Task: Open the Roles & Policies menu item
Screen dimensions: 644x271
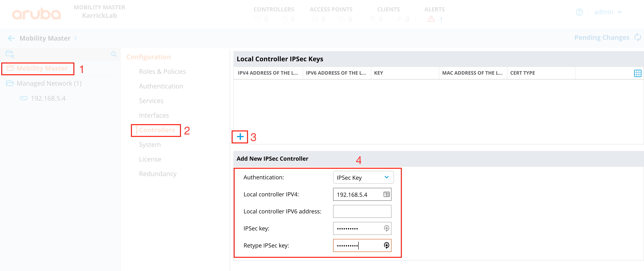Action: [162, 72]
